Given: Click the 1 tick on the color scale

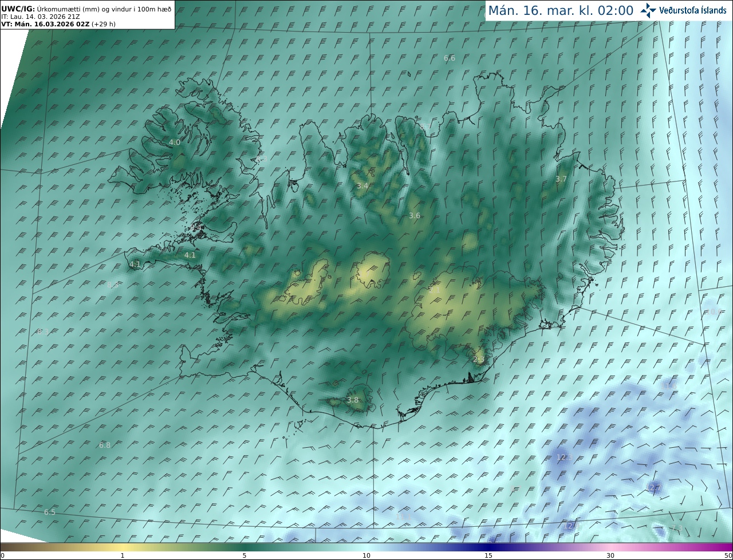Looking at the screenshot, I should (123, 555).
